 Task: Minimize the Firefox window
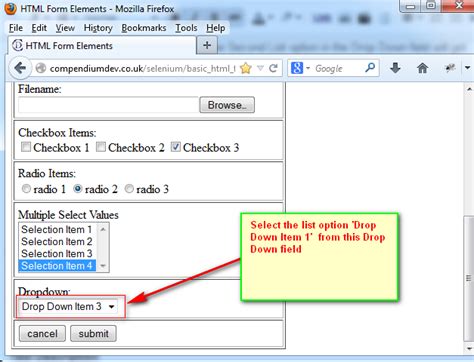tap(411, 6)
